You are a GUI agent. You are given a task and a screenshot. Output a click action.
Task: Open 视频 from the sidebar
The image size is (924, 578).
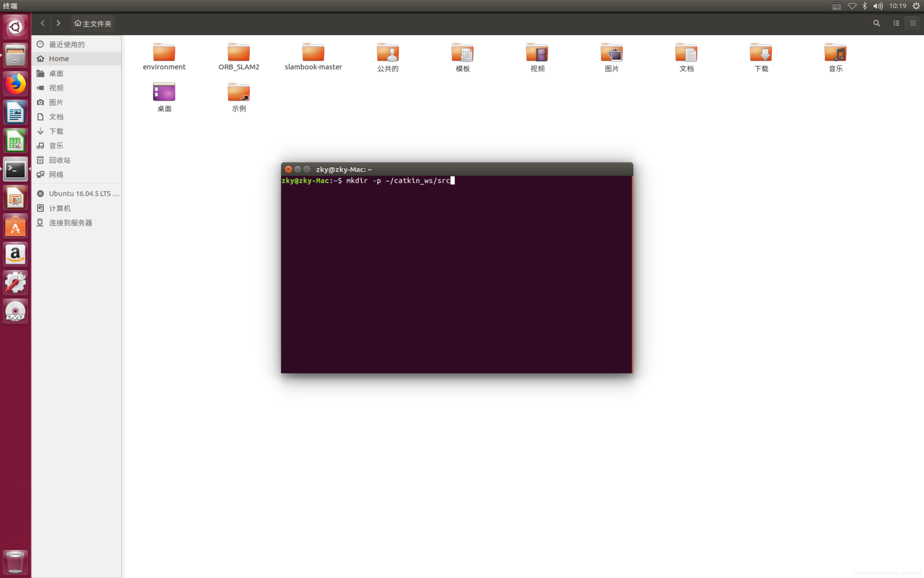pos(76,88)
